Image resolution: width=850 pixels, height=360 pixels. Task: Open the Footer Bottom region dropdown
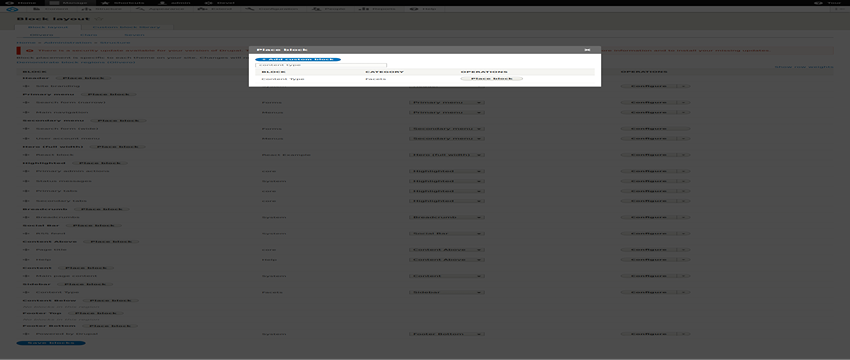click(x=446, y=334)
